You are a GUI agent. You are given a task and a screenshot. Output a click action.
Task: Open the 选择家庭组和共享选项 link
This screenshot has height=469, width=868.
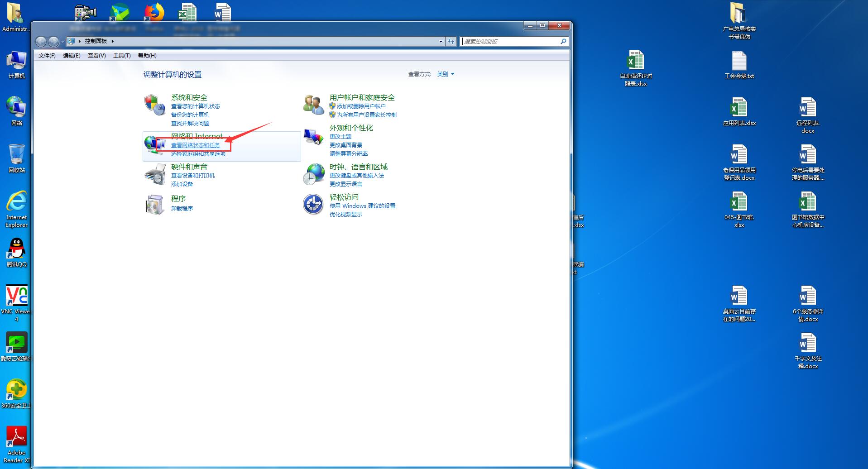point(198,154)
